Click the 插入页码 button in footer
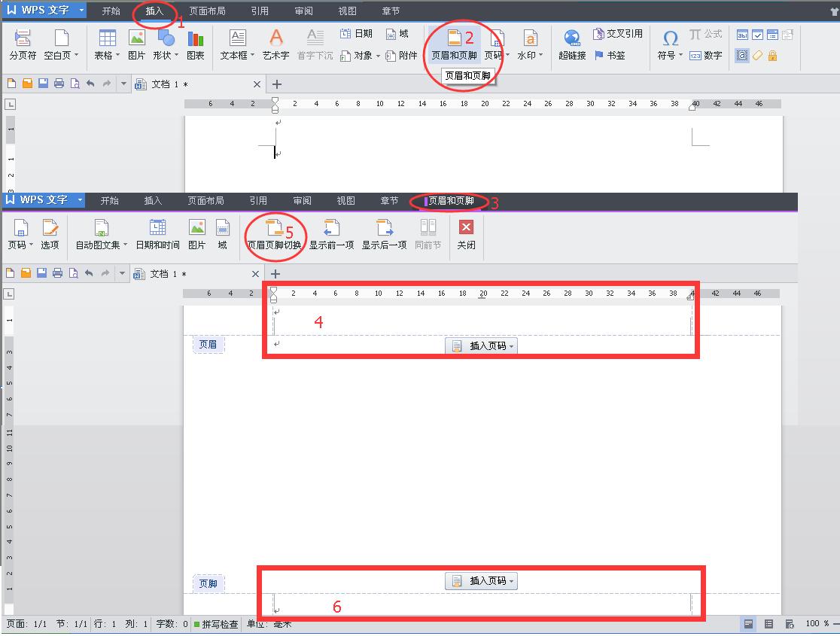 tap(480, 580)
